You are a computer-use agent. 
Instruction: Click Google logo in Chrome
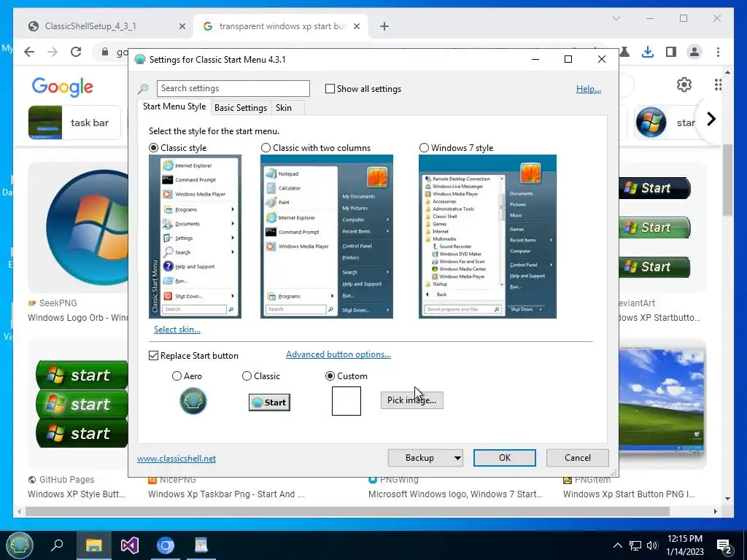(x=63, y=87)
